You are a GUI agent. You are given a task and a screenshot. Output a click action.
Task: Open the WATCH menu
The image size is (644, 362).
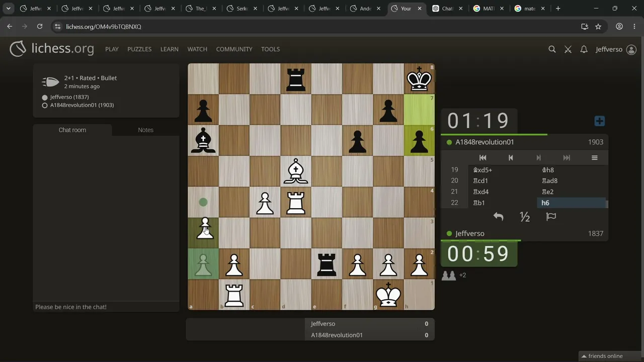[197, 49]
